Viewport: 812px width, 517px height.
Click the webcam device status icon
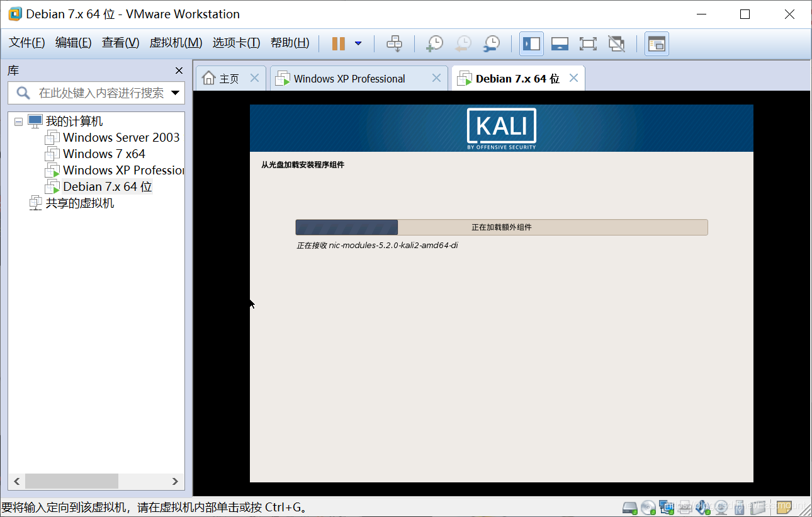tap(721, 507)
